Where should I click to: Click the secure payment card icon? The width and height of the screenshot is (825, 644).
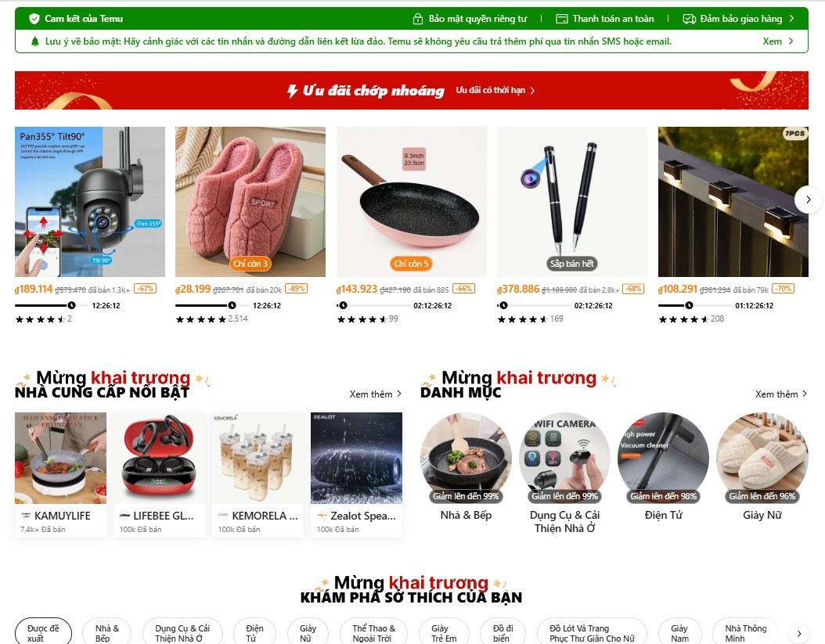562,19
